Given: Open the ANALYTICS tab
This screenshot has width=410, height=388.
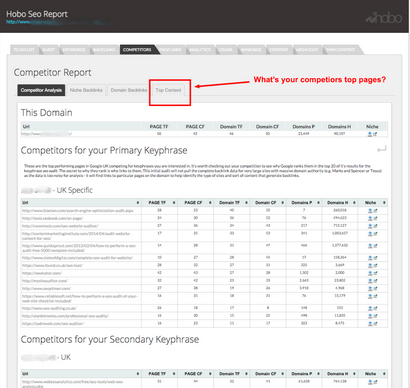Looking at the screenshot, I should (x=200, y=50).
